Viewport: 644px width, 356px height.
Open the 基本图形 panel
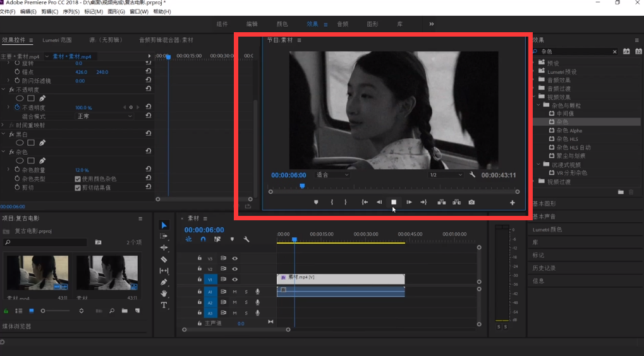(544, 203)
